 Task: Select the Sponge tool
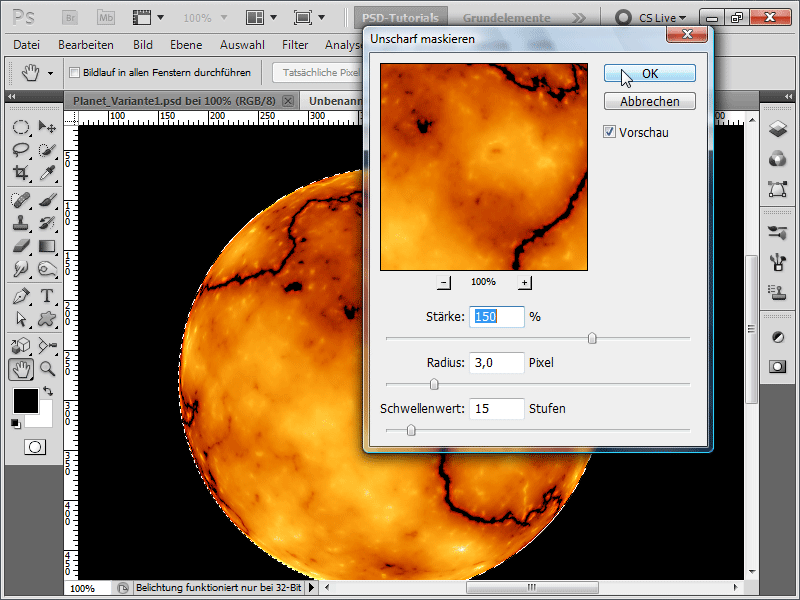coord(47,268)
